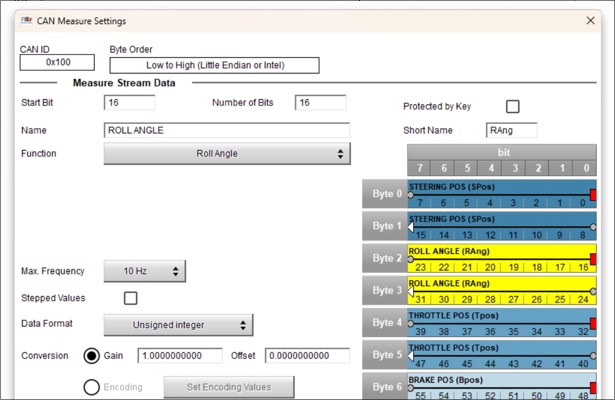Click the Number of Bits field
The image size is (615, 400).
[x=320, y=103]
